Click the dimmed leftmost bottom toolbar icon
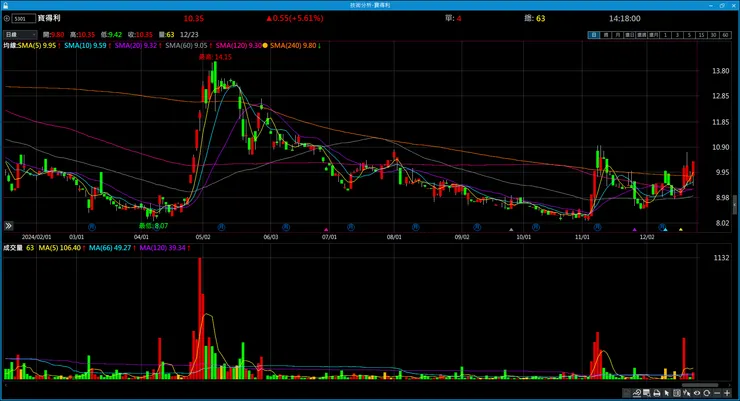 (626, 393)
